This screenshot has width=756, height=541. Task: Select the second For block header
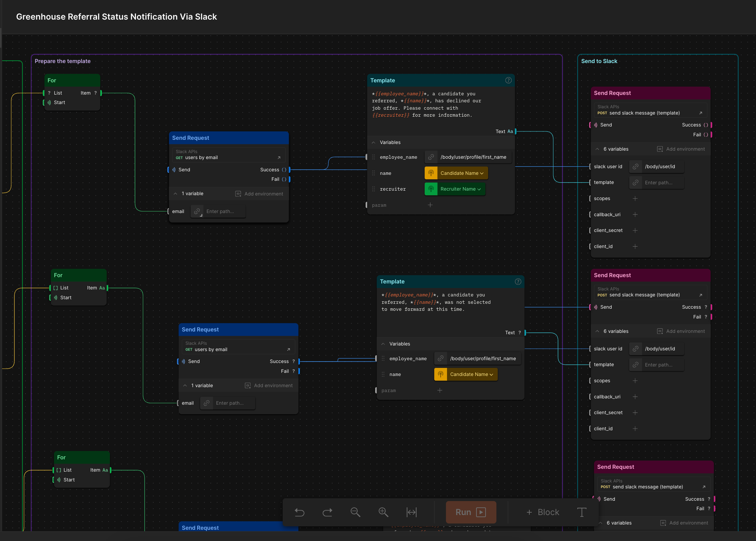click(78, 275)
